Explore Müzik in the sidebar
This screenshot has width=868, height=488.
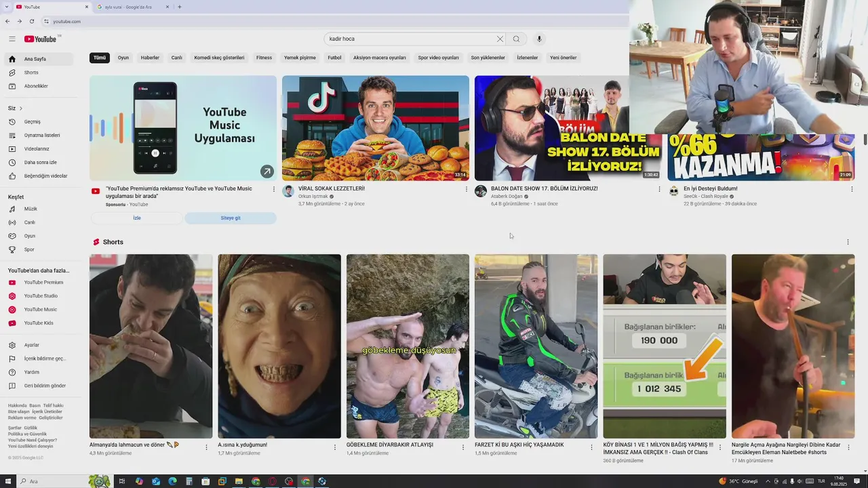point(38,209)
